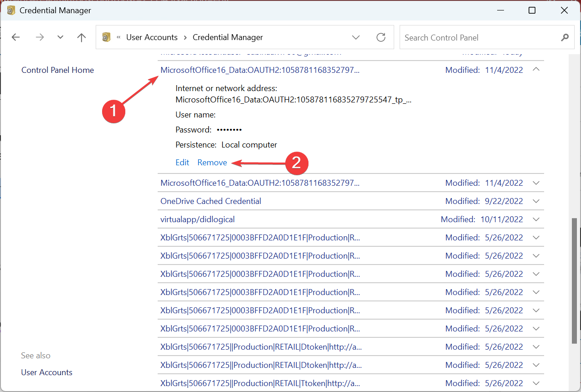Click the "Modified: 10/11/2022" date
This screenshot has height=392, width=581.
coord(482,219)
